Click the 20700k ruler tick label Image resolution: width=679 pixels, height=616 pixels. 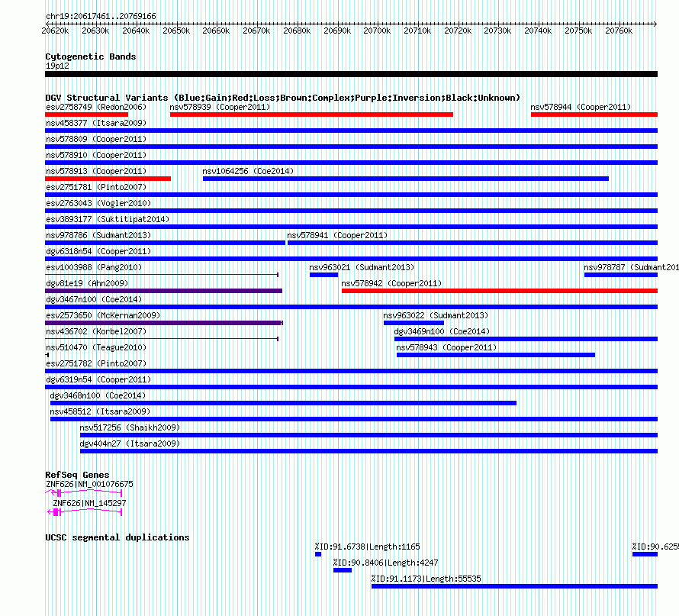coord(377,31)
